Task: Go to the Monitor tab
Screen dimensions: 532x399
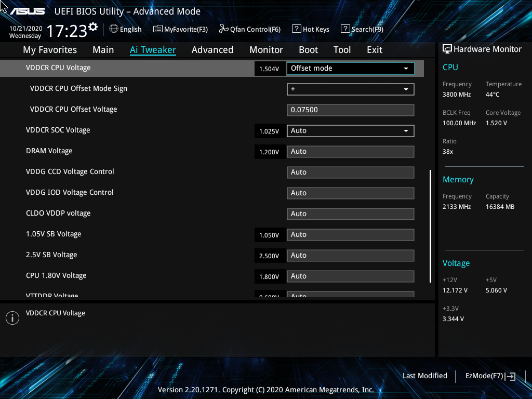Action: tap(267, 50)
